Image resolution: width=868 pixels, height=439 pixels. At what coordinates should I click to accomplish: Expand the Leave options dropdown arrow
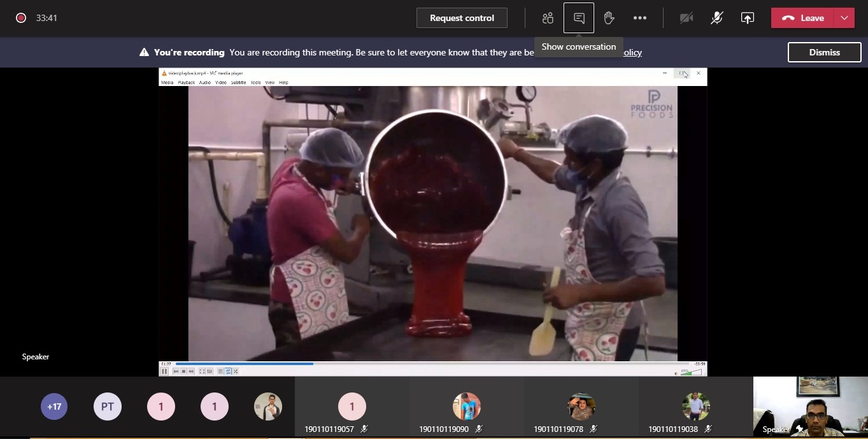844,18
